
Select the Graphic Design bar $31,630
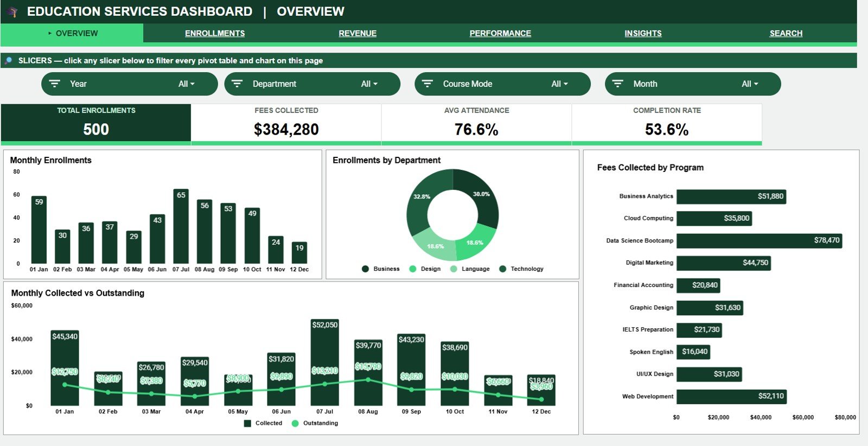[x=710, y=308]
